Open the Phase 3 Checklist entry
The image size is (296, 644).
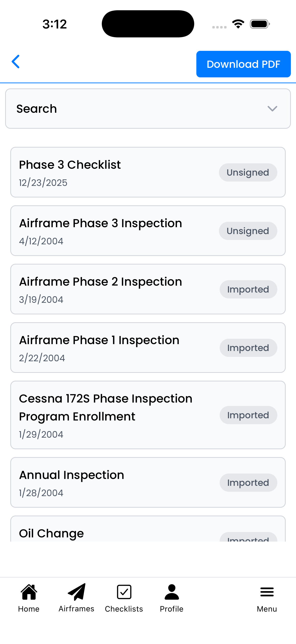click(x=112, y=172)
